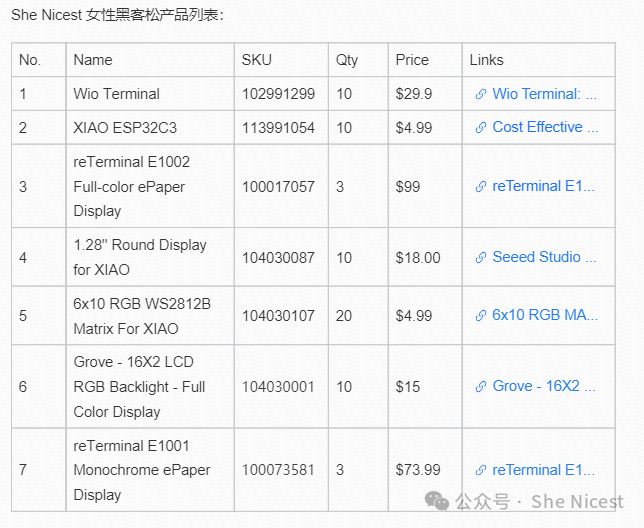This screenshot has height=528, width=644.
Task: Open the Wio Terminal product link
Action: [x=544, y=94]
